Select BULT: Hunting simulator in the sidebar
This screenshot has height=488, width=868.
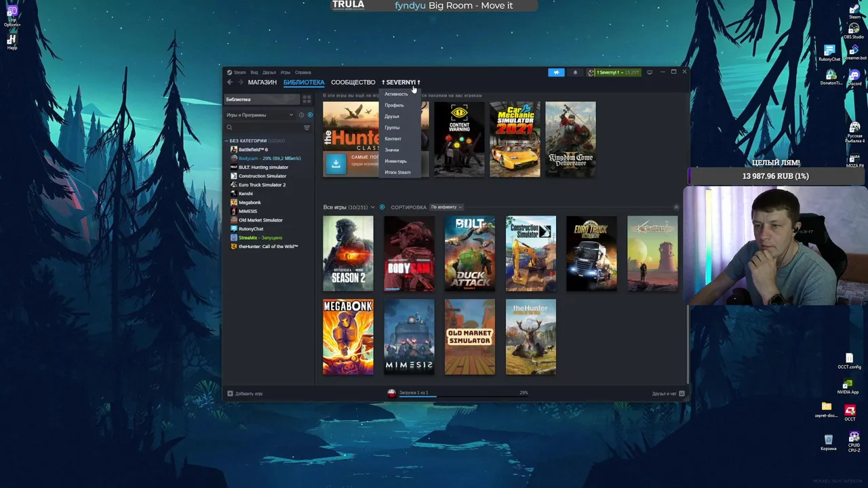[x=263, y=167]
